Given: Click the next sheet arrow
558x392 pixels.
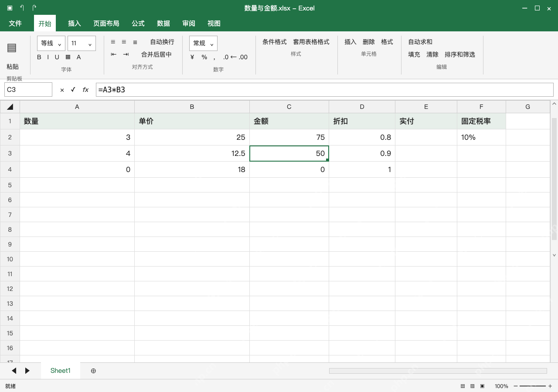Looking at the screenshot, I should pos(27,371).
